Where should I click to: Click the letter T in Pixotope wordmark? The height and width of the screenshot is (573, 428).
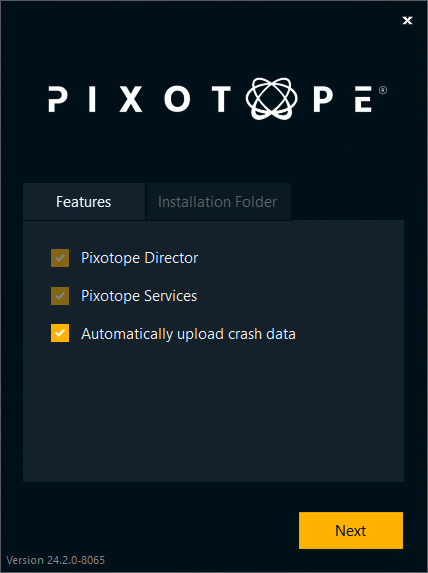pyautogui.click(x=221, y=99)
